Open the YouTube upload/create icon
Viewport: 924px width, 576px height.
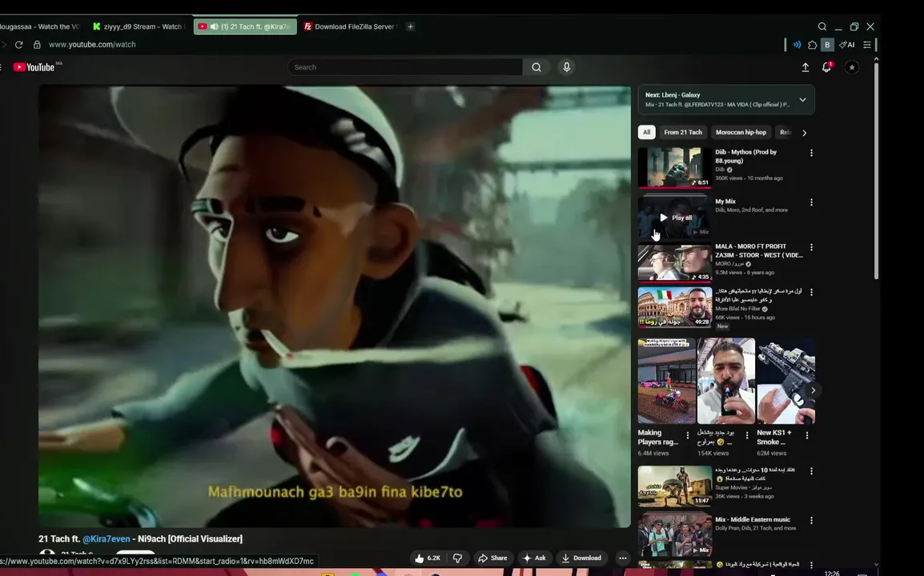(x=805, y=68)
